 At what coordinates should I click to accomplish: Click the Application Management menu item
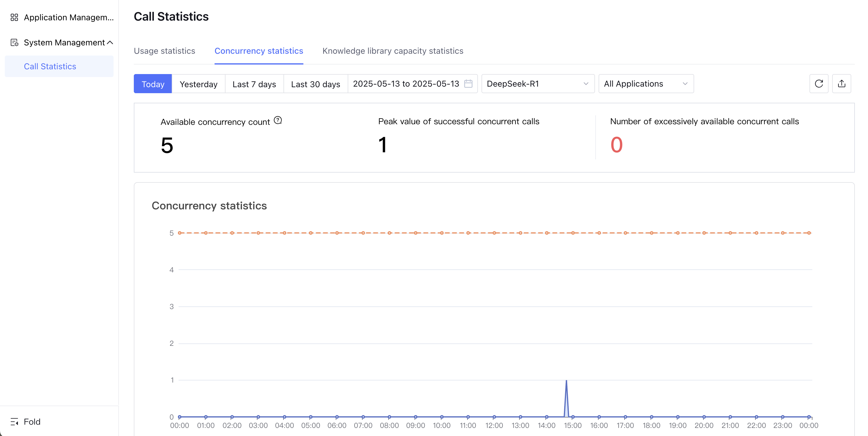pos(68,17)
